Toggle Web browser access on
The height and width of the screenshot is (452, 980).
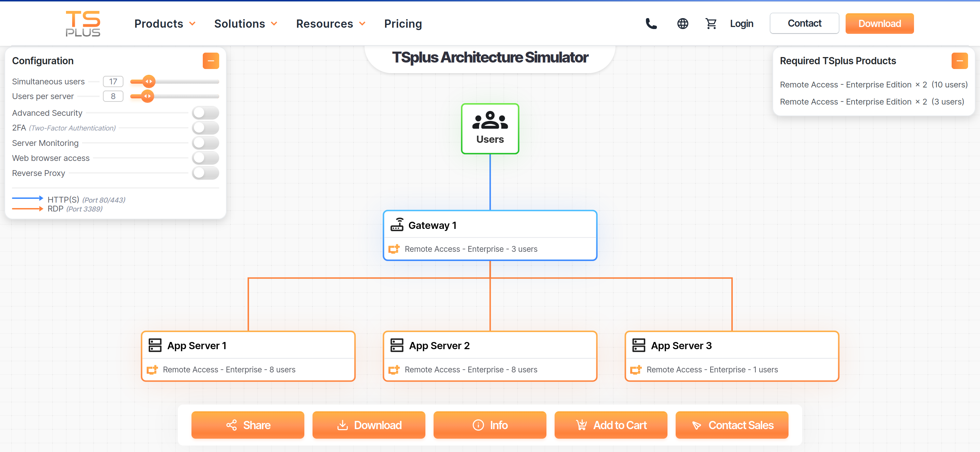tap(206, 158)
